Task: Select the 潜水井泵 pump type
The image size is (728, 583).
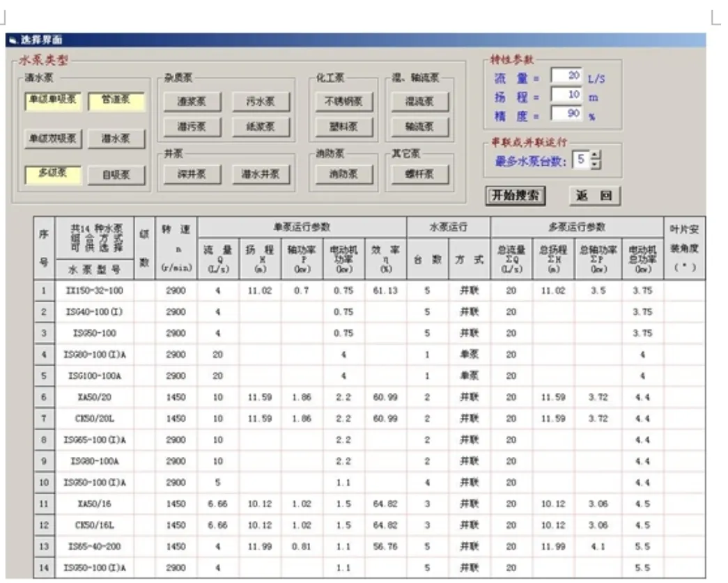Action: [261, 174]
